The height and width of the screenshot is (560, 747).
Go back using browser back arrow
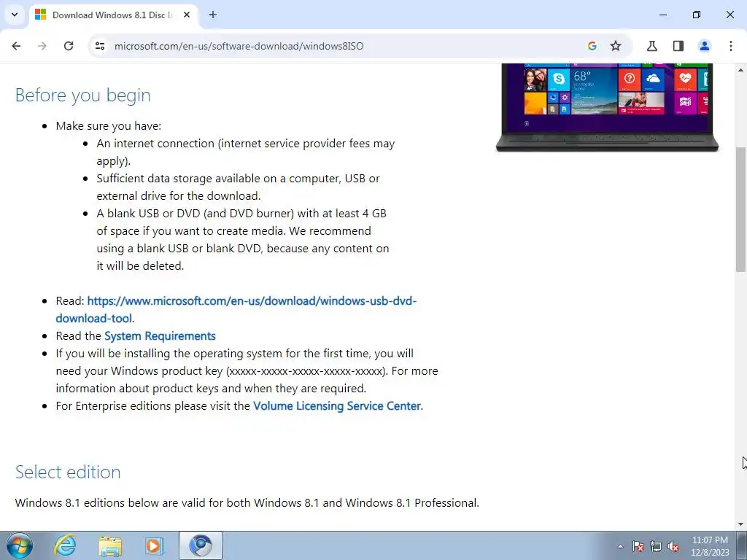[x=16, y=46]
